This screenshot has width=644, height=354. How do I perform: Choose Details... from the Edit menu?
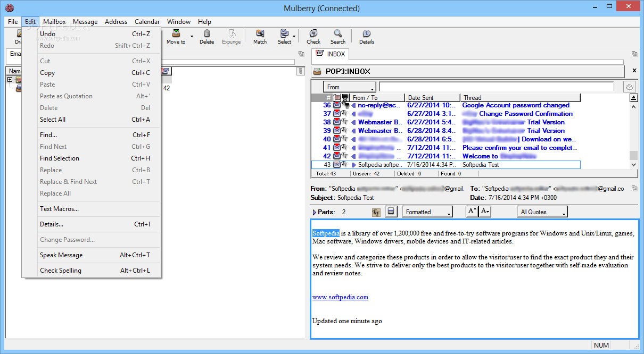click(x=92, y=224)
